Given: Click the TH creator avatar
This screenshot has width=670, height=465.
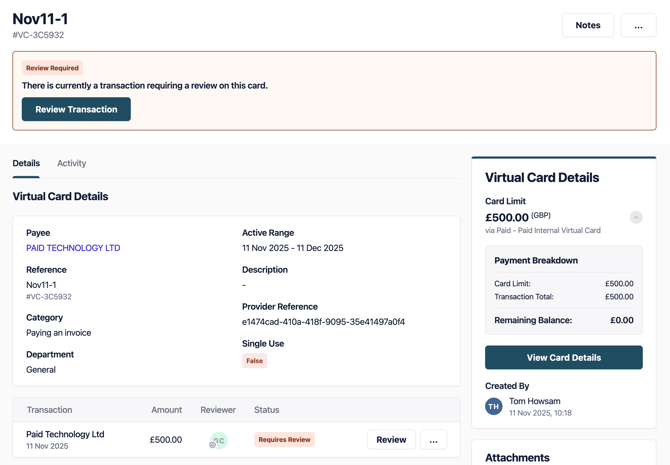Looking at the screenshot, I should (x=494, y=406).
